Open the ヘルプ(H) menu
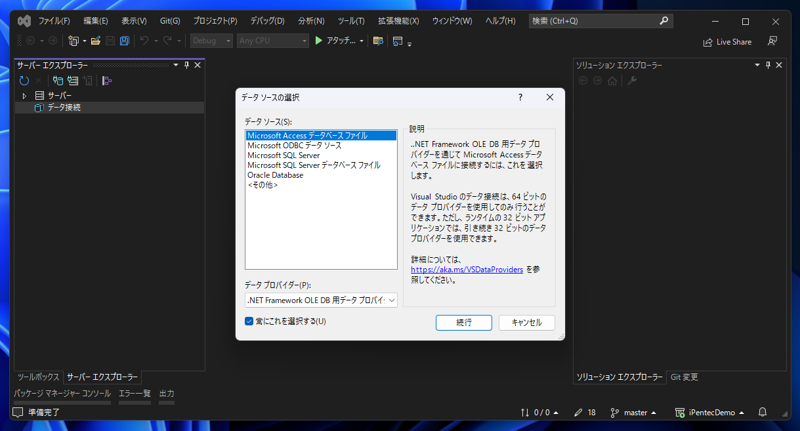 [x=500, y=21]
